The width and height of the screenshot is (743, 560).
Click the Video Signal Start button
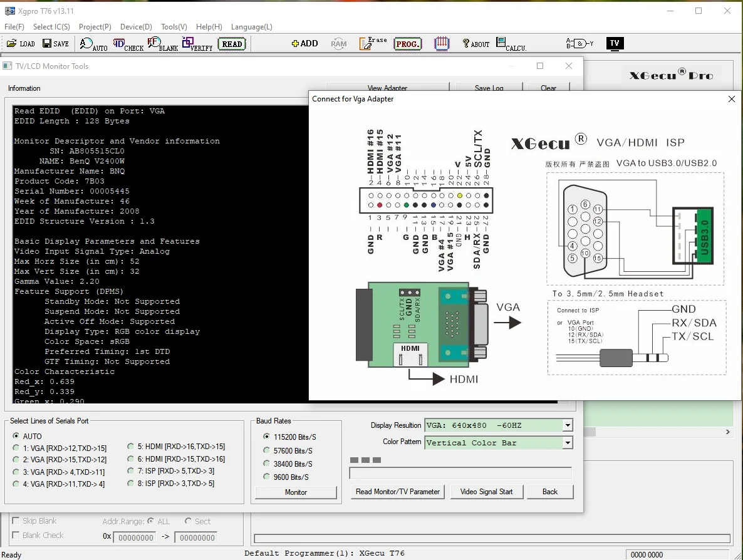(x=486, y=492)
